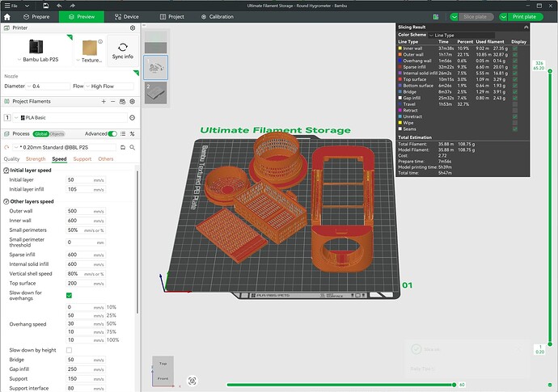The width and height of the screenshot is (558, 392).
Task: Click the horizontal move slider handle
Action: pos(454,385)
